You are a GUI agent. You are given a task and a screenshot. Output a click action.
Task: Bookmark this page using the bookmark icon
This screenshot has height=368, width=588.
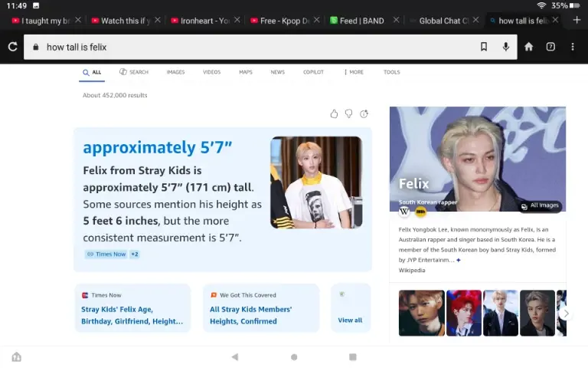pos(484,47)
